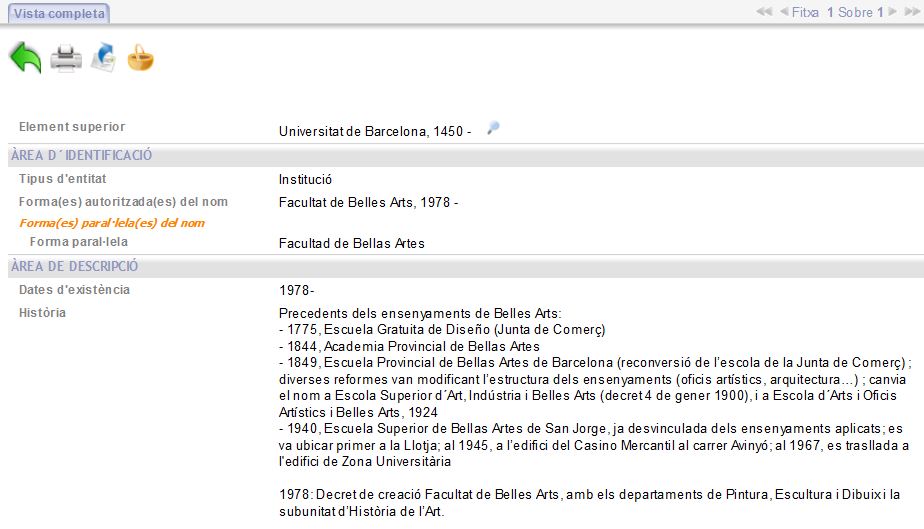Click magnifier beside Universitat de Barcelona

(x=493, y=128)
